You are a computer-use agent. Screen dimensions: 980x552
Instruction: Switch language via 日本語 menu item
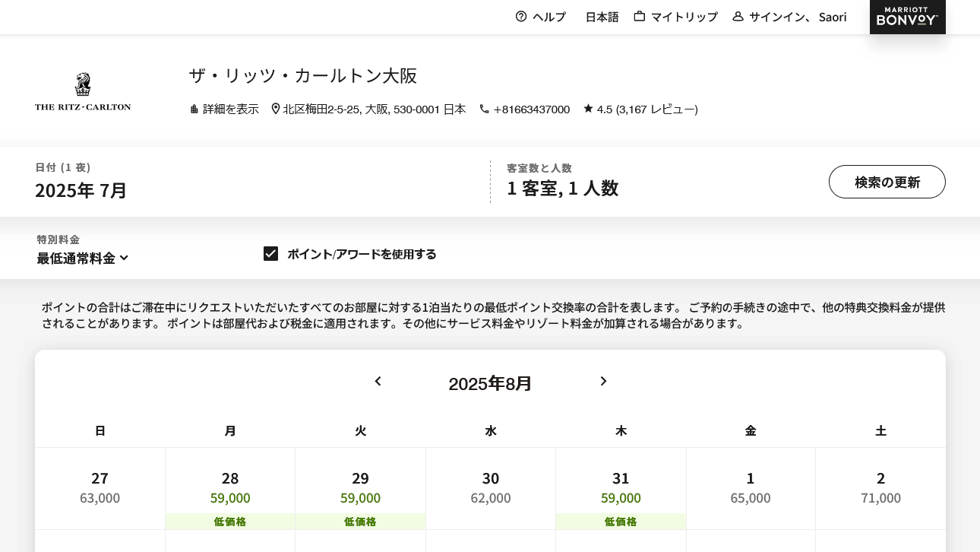point(602,16)
